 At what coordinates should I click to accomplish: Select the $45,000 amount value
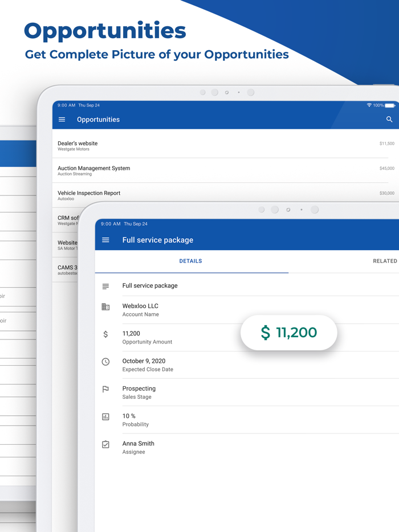[x=387, y=168]
